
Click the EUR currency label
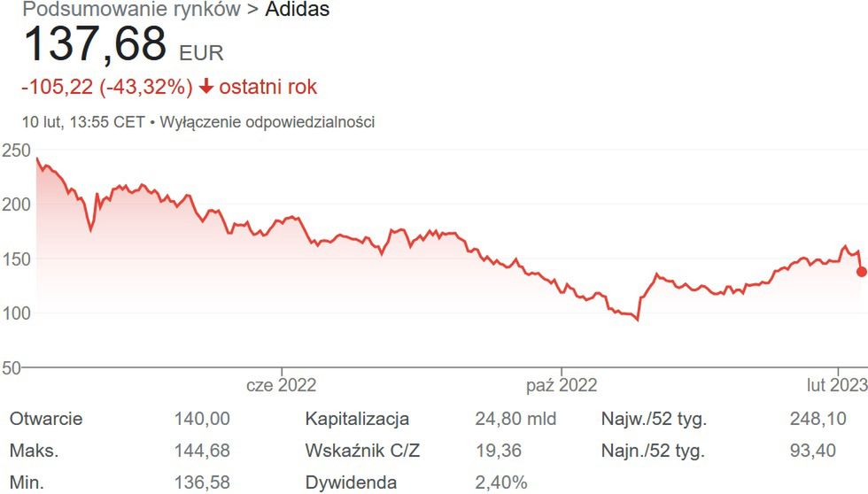point(201,52)
